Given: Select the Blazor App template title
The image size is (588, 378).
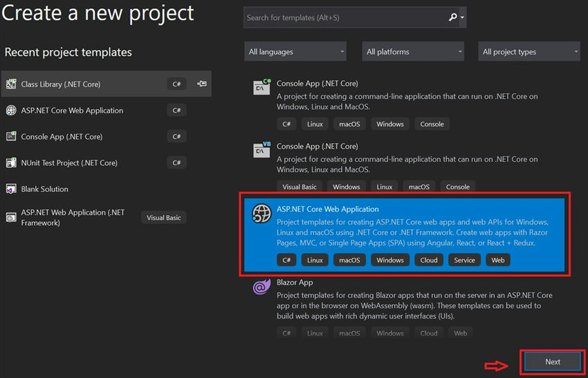Looking at the screenshot, I should (x=295, y=283).
